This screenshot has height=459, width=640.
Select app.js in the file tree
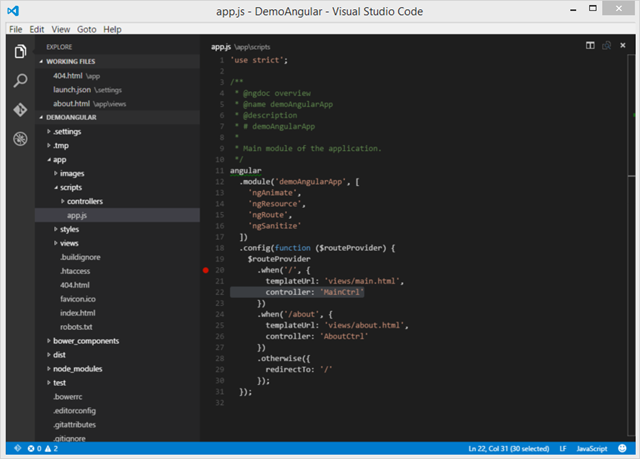point(117,215)
